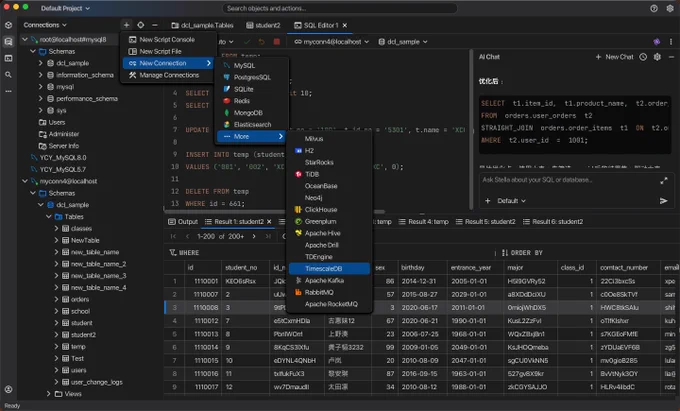Expand the performance_schema node
680x411 pixels.
click(x=41, y=98)
